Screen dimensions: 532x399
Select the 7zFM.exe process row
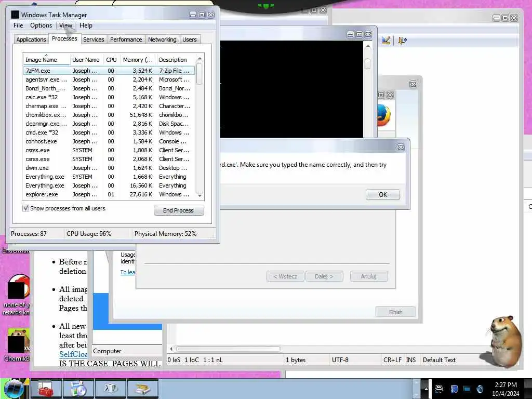pyautogui.click(x=109, y=71)
